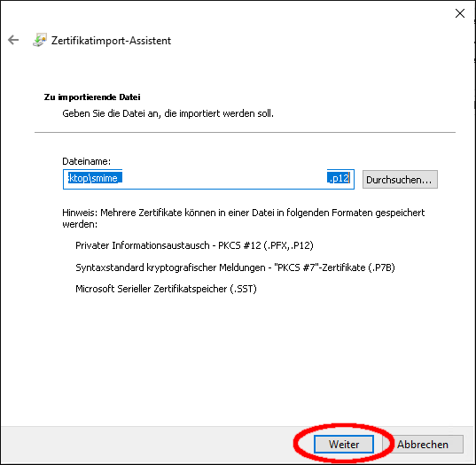Click the separator line under the heading
This screenshot has height=465, width=476.
pos(245,132)
